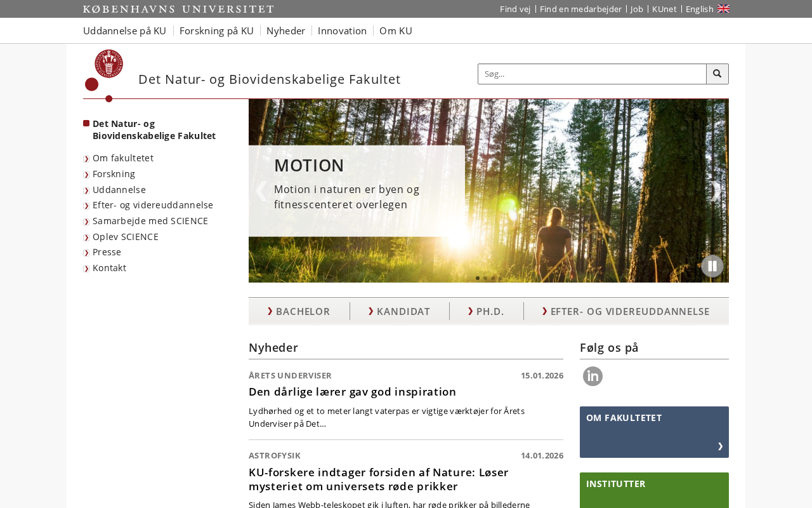Follow the Find vej link
Viewport: 812px width, 508px height.
coord(515,9)
